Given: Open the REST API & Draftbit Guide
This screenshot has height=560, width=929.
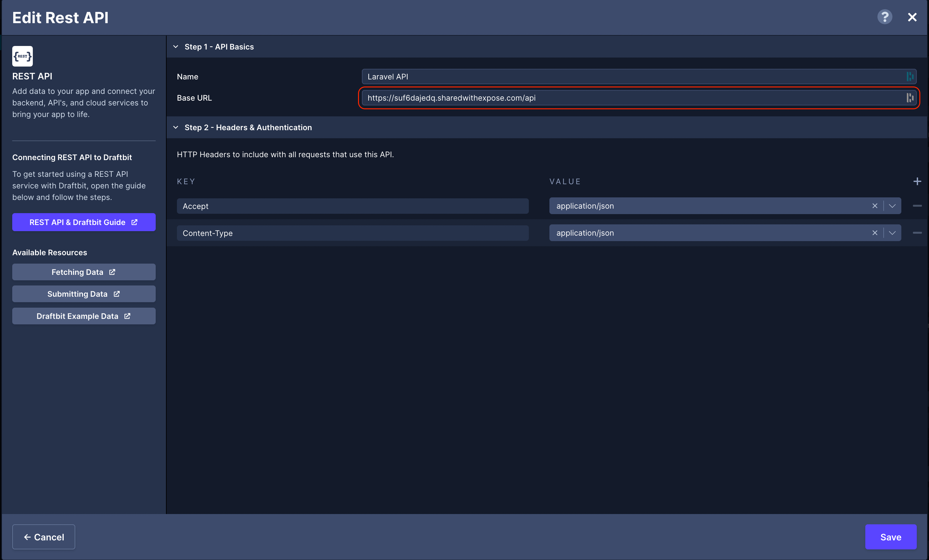Looking at the screenshot, I should tap(84, 222).
